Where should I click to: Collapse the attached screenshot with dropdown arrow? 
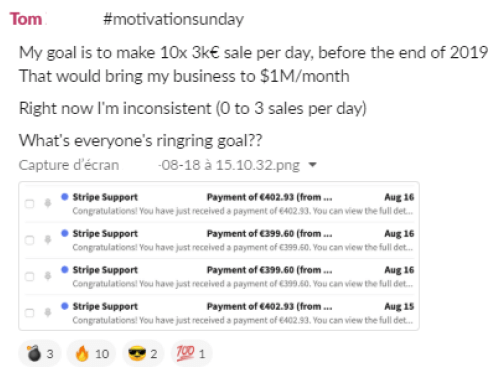click(312, 164)
